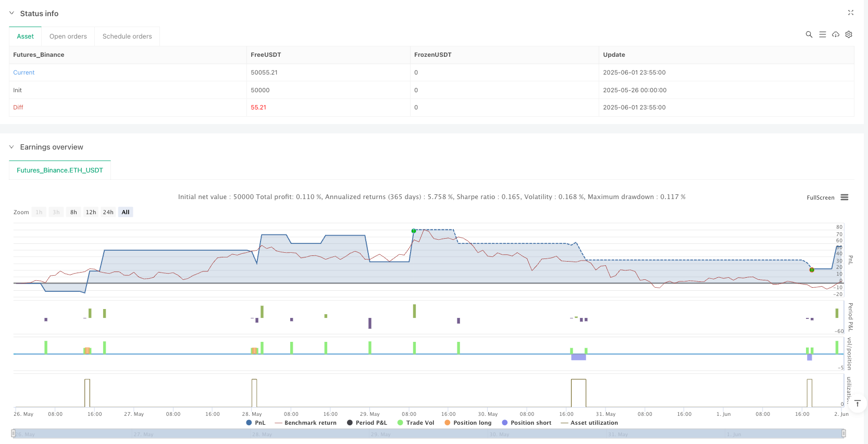This screenshot has height=444, width=868.
Task: Open the chart hamburger menu icon
Action: click(845, 198)
